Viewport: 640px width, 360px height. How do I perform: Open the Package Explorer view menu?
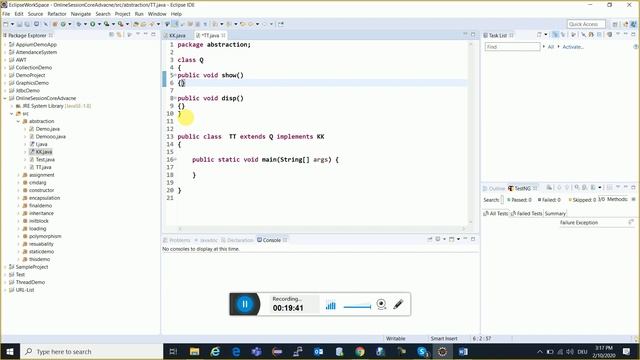pos(138,35)
